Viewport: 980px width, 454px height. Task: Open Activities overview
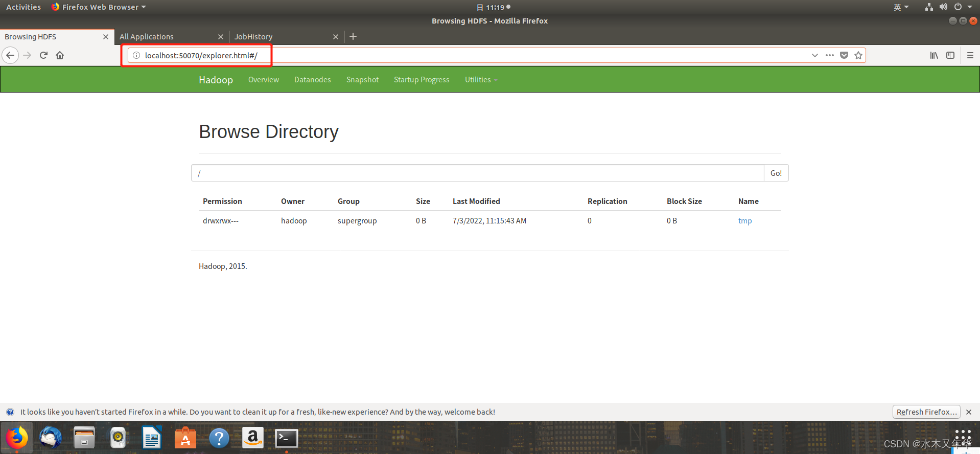tap(24, 7)
